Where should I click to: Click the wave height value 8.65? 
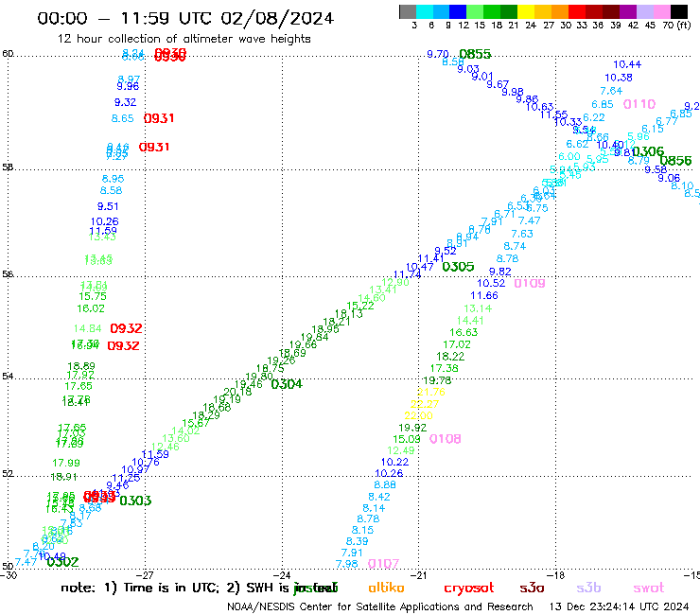click(122, 118)
